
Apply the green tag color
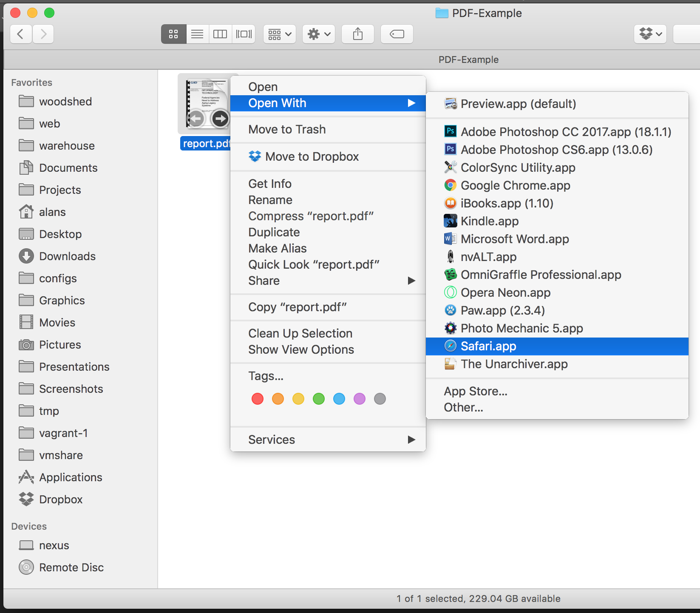pos(319,399)
